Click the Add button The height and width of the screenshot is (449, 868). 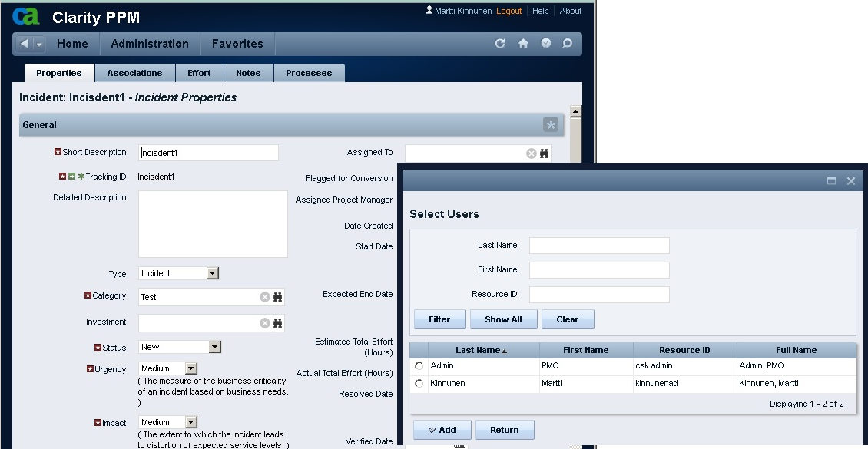pyautogui.click(x=442, y=430)
